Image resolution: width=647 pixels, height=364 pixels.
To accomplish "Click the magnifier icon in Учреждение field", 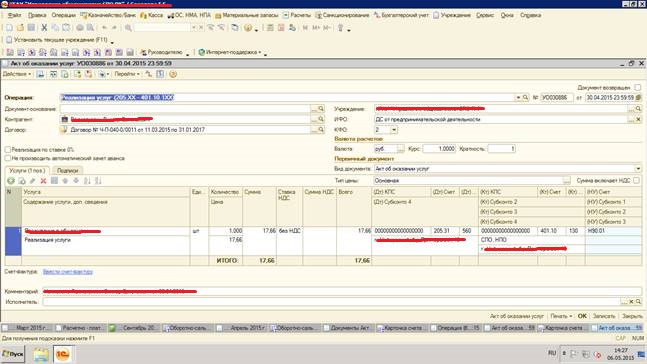I will coord(638,109).
